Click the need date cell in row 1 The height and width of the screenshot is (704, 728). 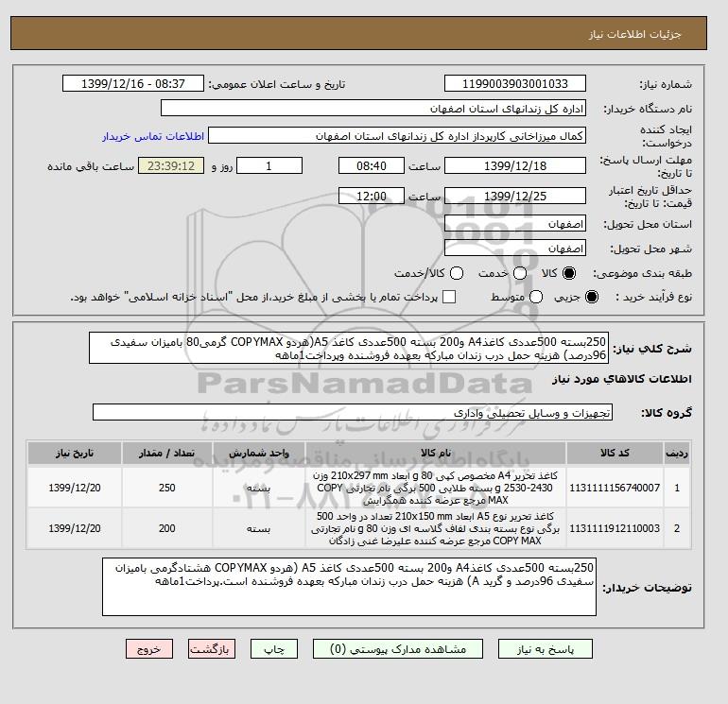[x=75, y=488]
